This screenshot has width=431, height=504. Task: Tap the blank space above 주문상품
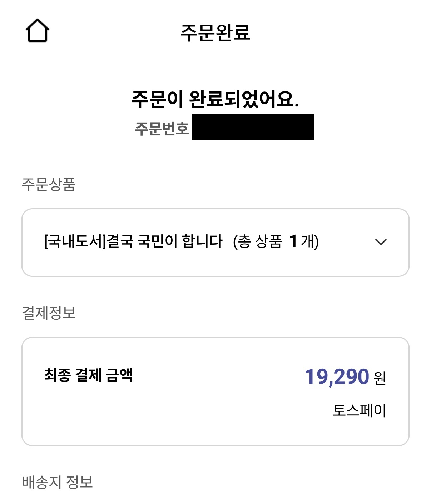pos(215,159)
